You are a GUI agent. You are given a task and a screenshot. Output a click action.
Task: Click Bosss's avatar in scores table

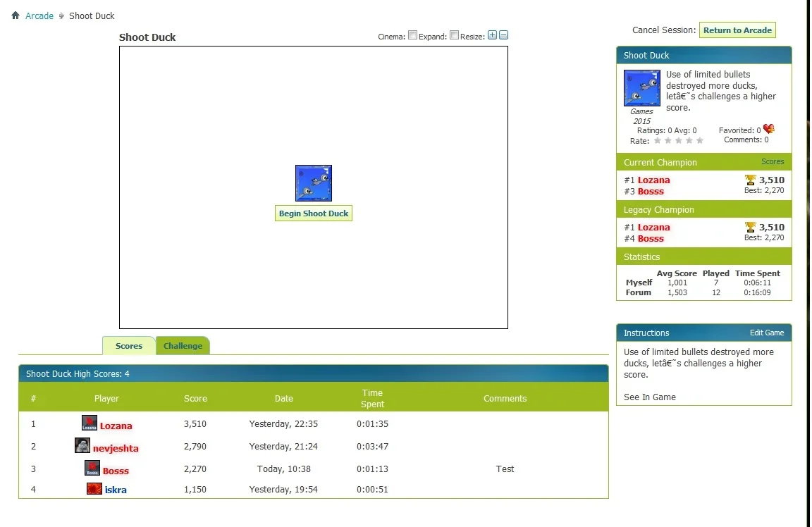(92, 469)
